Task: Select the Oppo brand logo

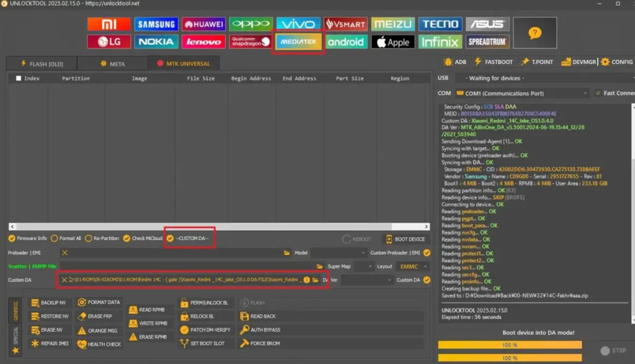Action: (251, 24)
